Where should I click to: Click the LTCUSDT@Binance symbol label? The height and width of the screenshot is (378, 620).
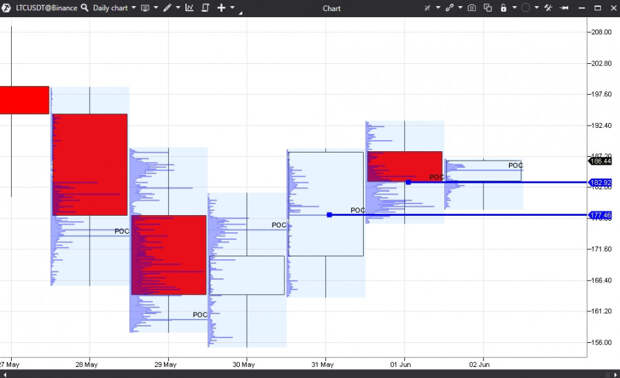click(x=46, y=8)
